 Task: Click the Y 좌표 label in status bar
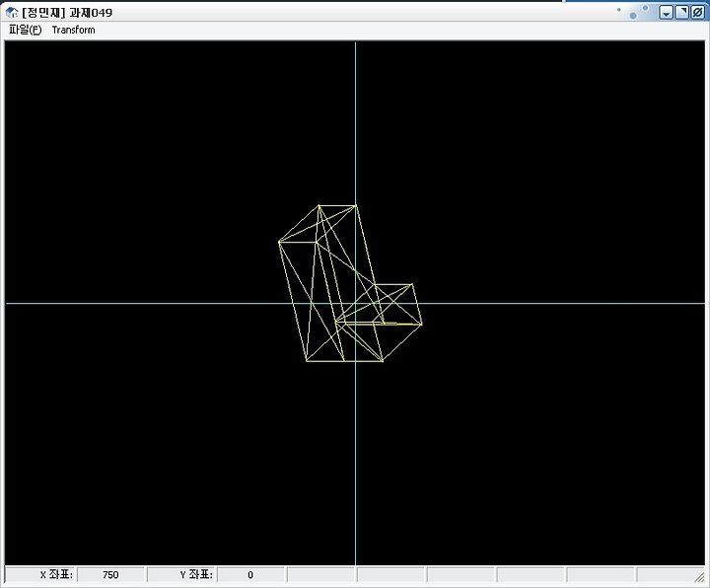point(196,574)
